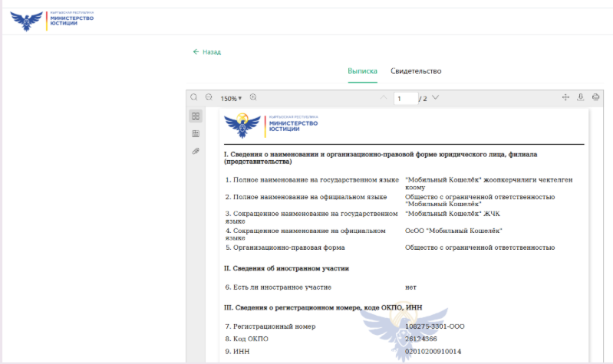Click the ministry logo inside the document
Screen dimensions: 613x364
pyautogui.click(x=271, y=124)
